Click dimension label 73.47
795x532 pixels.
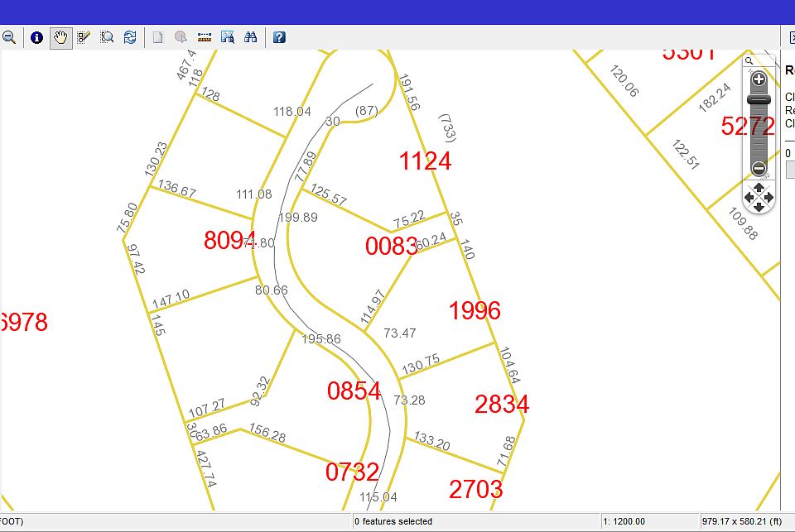point(399,333)
